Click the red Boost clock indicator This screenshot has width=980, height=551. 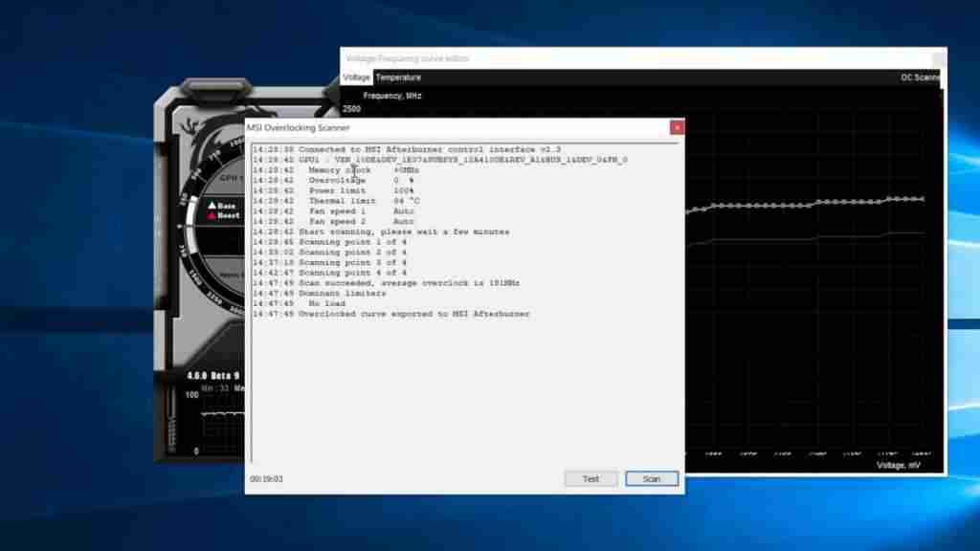212,216
